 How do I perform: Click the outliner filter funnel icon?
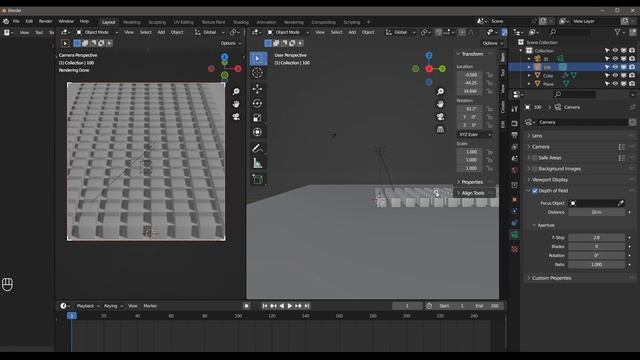tap(618, 32)
